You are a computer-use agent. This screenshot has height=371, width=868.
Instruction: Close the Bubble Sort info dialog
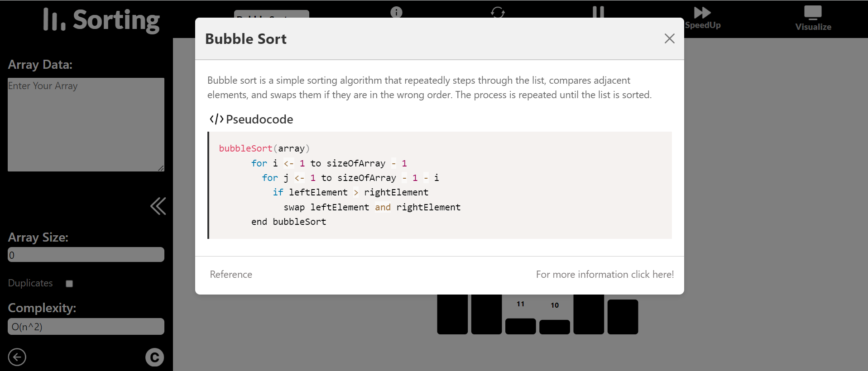point(669,38)
